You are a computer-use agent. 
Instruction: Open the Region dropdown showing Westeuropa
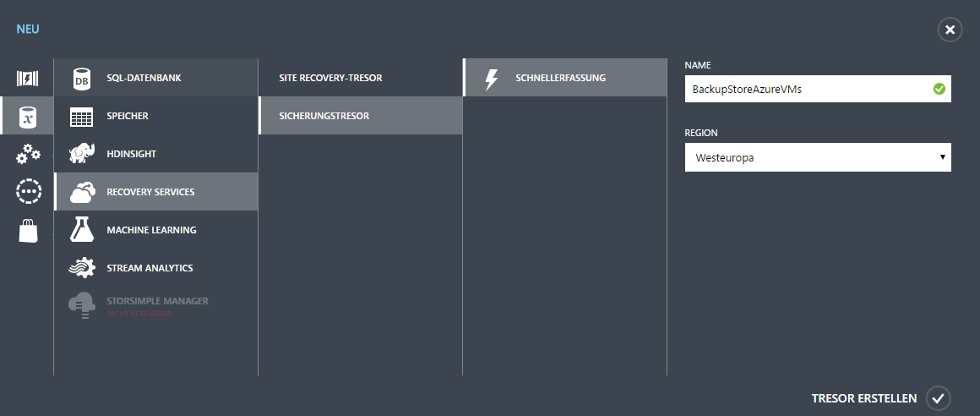click(818, 157)
